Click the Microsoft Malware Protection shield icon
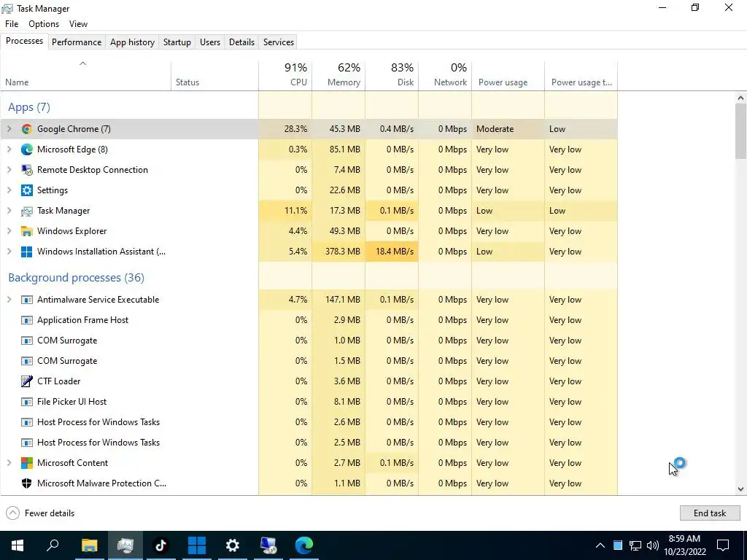Image resolution: width=747 pixels, height=560 pixels. 27,483
